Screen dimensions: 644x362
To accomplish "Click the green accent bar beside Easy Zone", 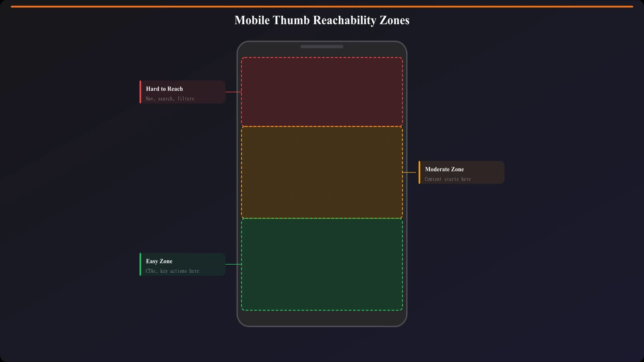I will coord(140,264).
